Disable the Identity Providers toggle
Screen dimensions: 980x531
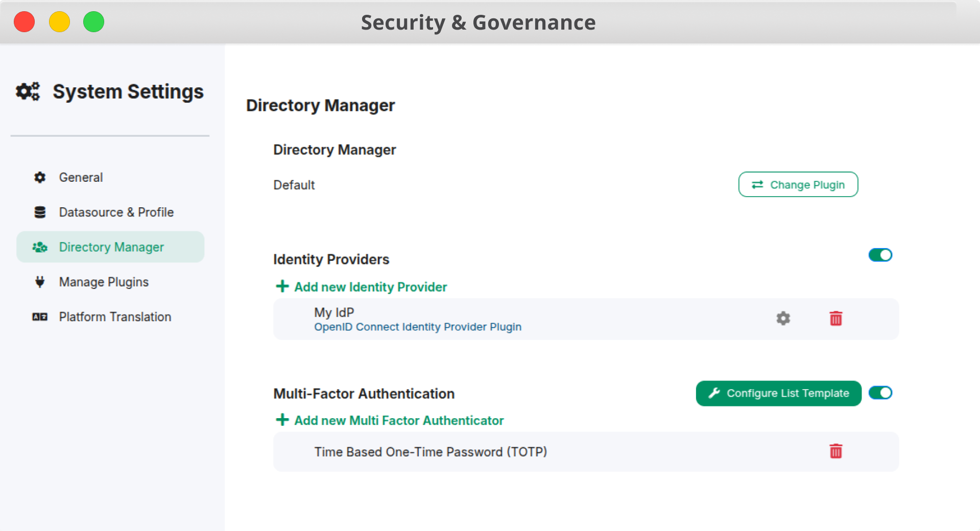point(880,255)
